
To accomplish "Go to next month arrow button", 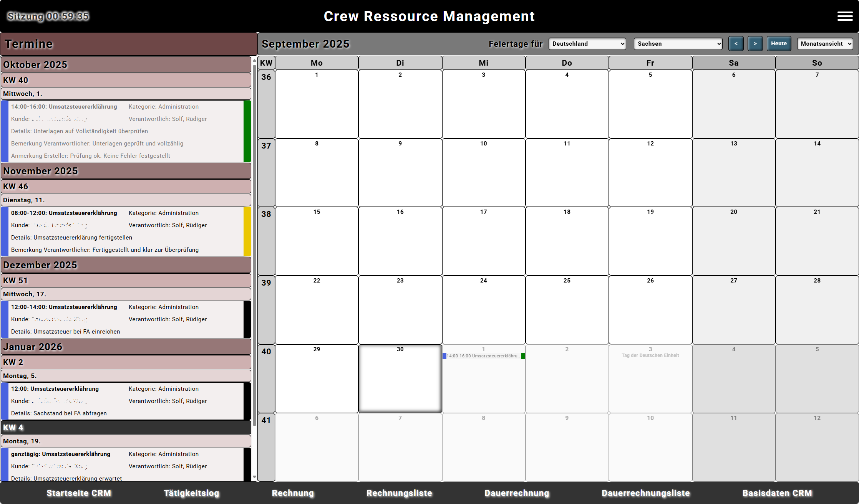I will [x=755, y=44].
